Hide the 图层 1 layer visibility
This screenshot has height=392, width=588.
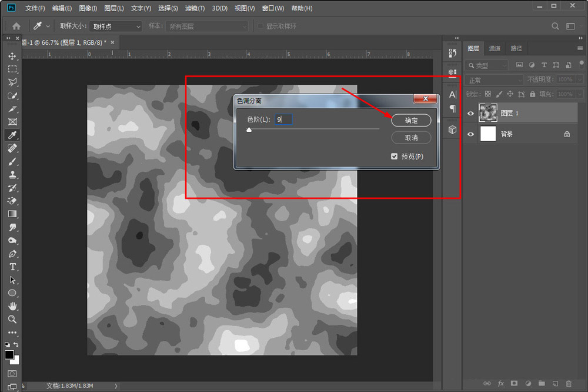coord(470,113)
